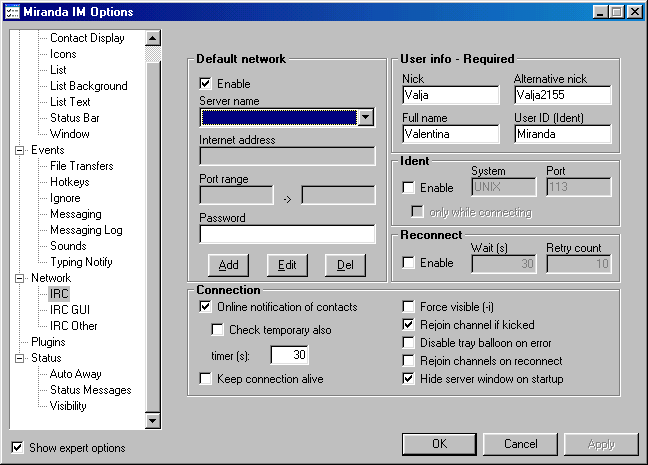Click tree scrollbar up arrow
Screen dimensions: 648x465
tap(152, 38)
